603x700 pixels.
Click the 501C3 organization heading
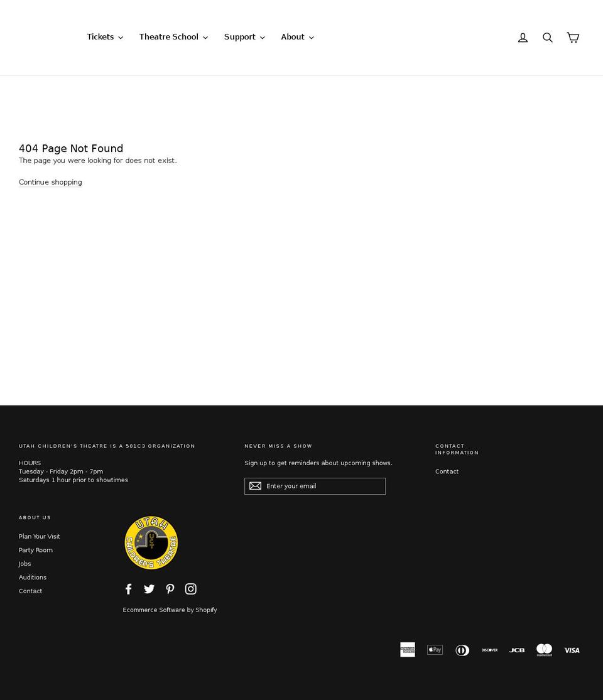(x=107, y=446)
